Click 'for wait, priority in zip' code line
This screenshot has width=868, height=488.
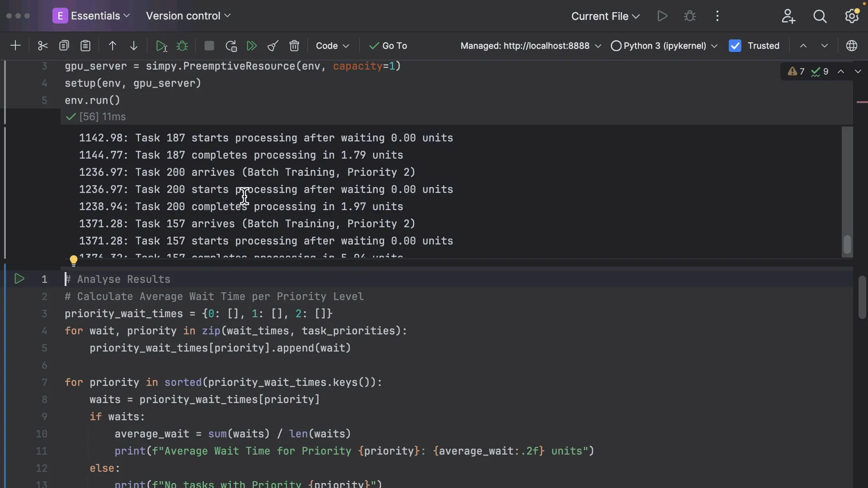pos(236,331)
